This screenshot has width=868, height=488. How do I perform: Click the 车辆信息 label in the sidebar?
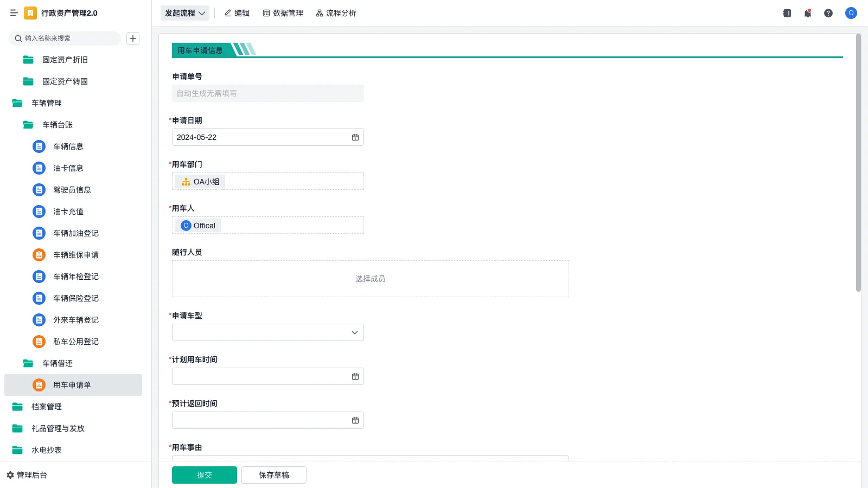tap(68, 146)
